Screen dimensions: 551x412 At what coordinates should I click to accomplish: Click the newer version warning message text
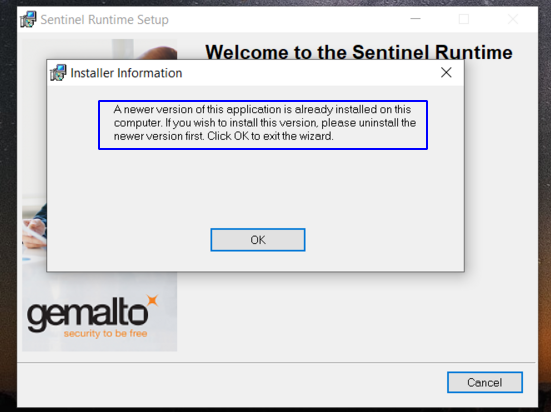(265, 123)
